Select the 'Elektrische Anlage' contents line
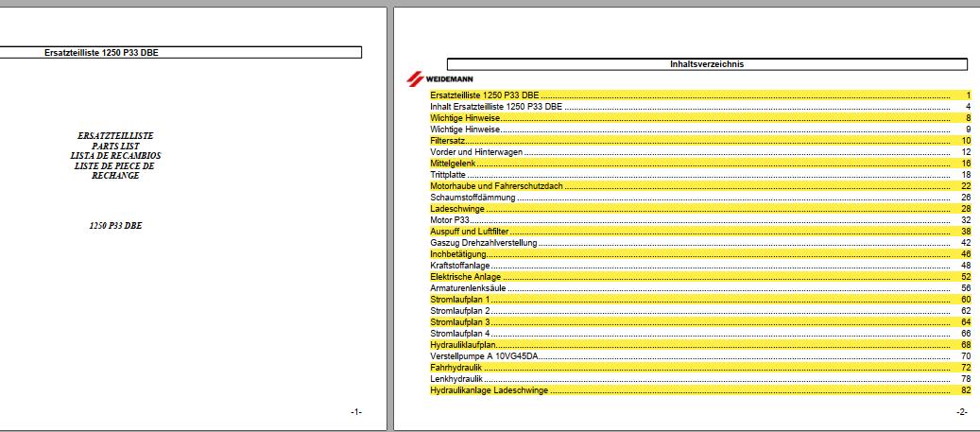 (x=700, y=277)
